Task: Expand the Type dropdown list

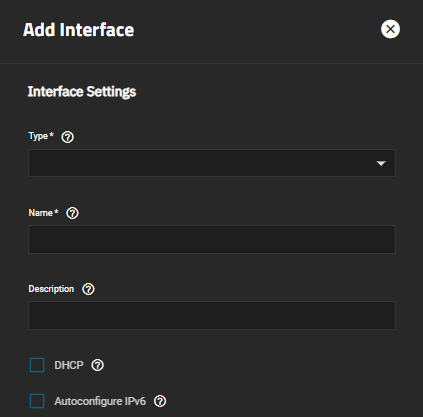Action: tap(212, 163)
